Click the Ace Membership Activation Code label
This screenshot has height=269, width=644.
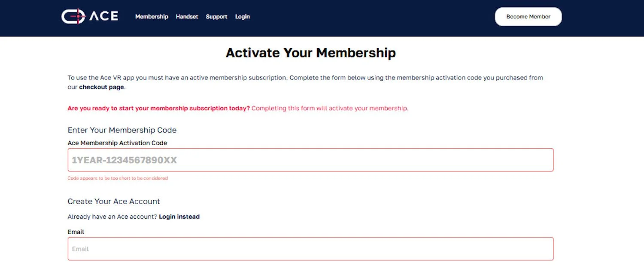[x=117, y=143]
